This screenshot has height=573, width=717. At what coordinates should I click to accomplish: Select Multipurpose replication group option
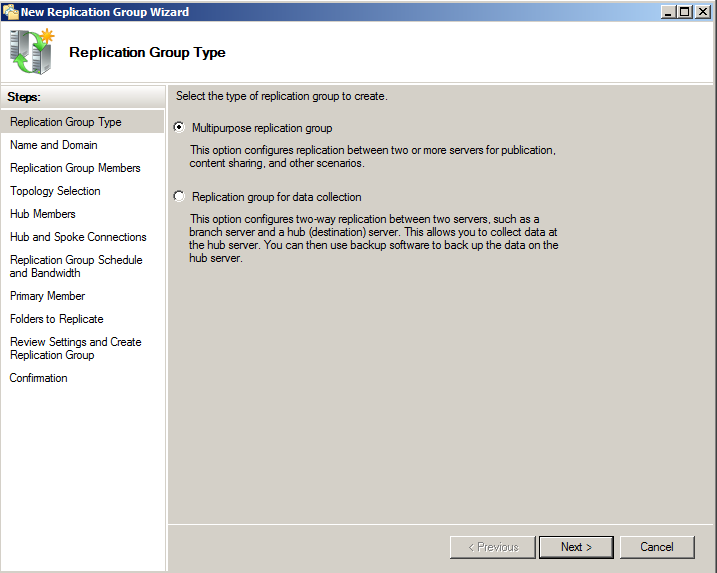[x=179, y=128]
